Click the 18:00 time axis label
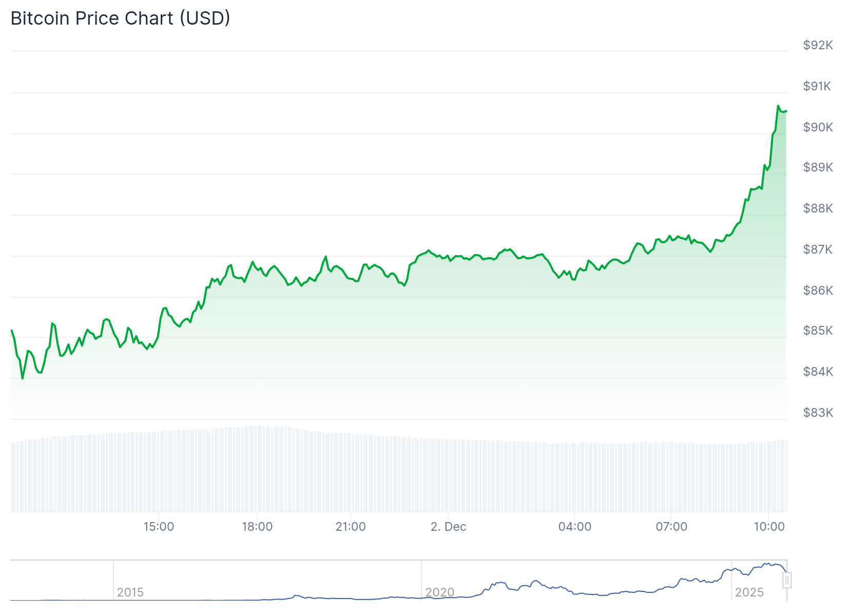The width and height of the screenshot is (844, 616). coord(257,527)
